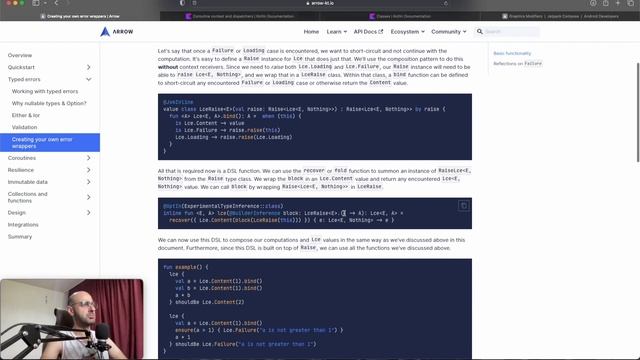The height and width of the screenshot is (360, 640).
Task: Open Working with typed errors page
Action: point(45,91)
